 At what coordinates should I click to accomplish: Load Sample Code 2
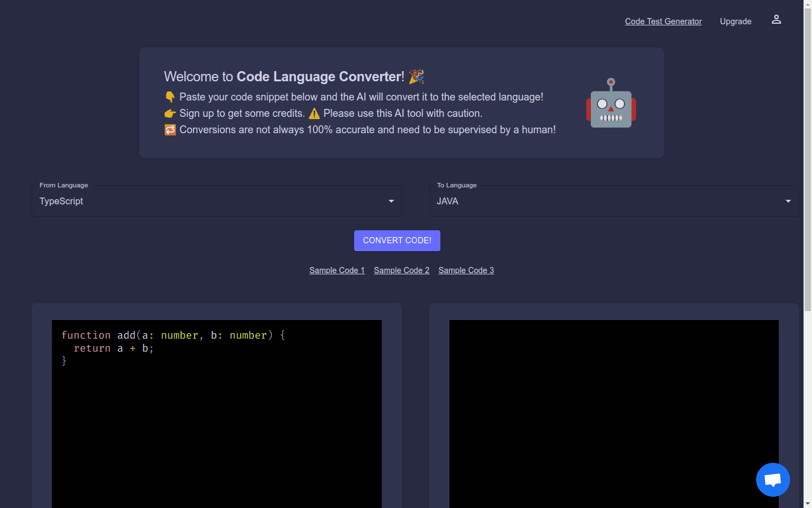[401, 270]
